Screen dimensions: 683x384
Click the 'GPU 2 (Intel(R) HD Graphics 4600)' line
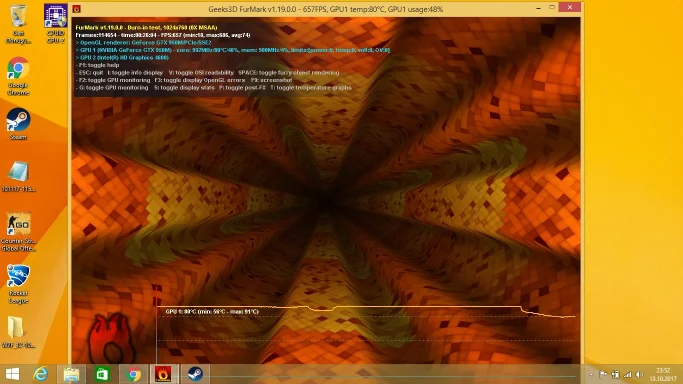point(122,57)
